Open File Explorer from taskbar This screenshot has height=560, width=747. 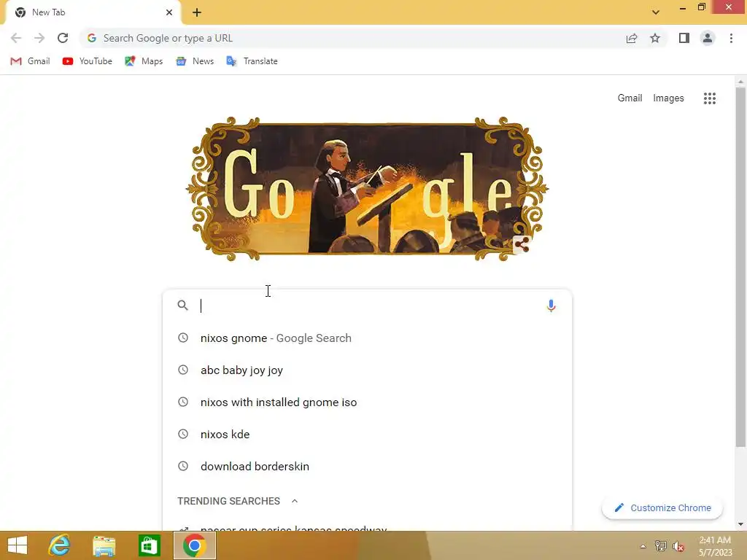(104, 545)
